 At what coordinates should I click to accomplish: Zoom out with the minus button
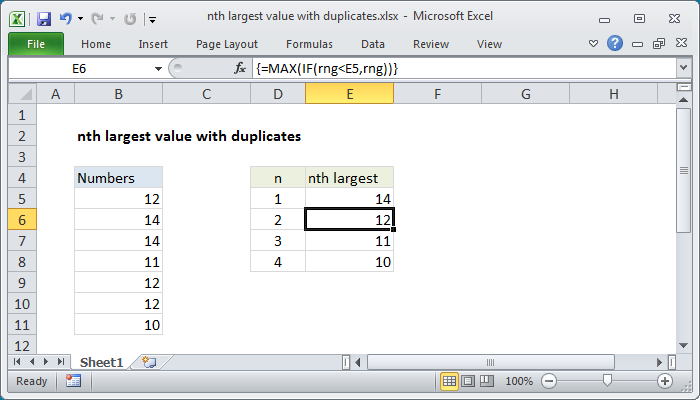(549, 381)
